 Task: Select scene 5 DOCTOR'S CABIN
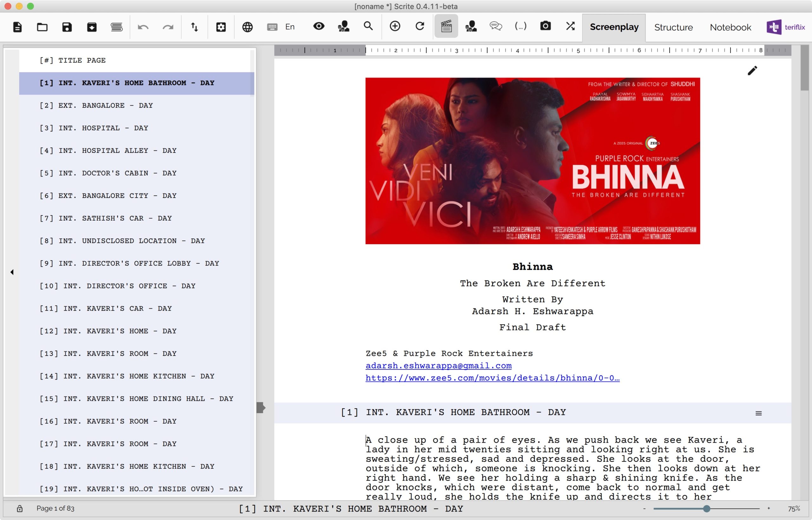(136, 173)
